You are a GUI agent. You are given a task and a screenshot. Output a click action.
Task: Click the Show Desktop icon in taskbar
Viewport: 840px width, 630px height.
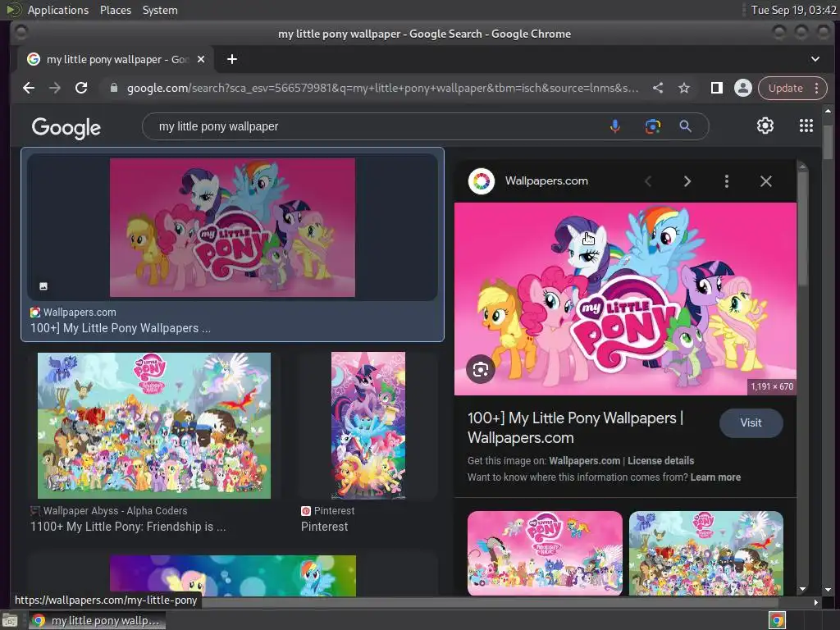coord(10,620)
